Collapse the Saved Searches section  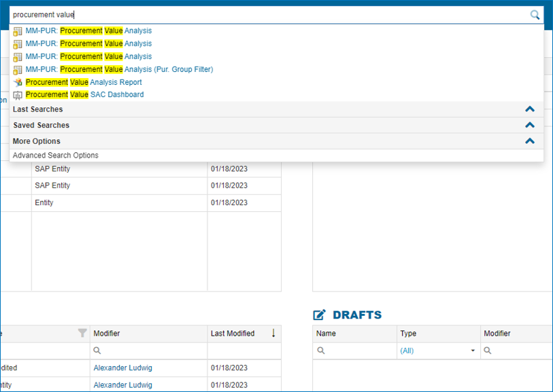click(x=530, y=125)
